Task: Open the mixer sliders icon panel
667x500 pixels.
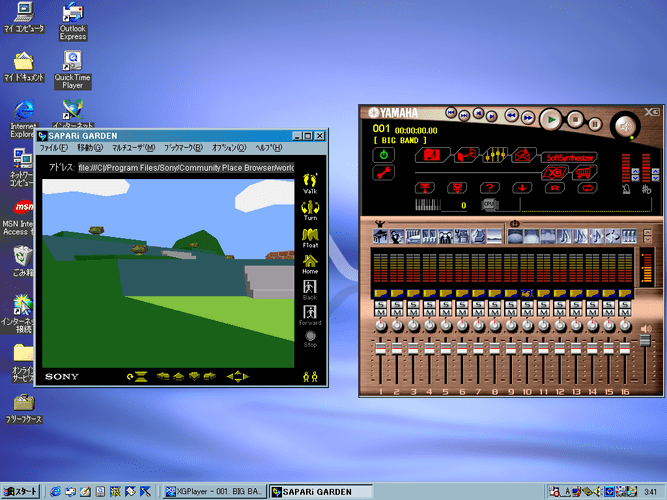Action: pyautogui.click(x=493, y=155)
